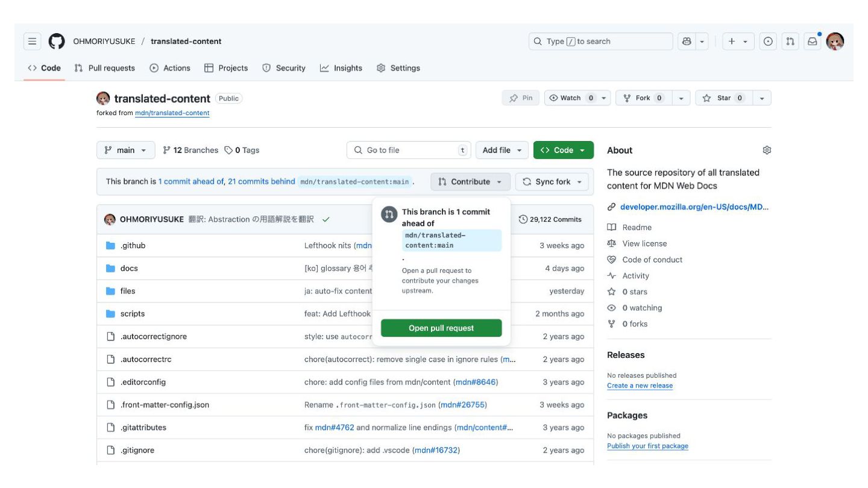Click the About section gear icon
Screen dimensions: 868x488
point(767,150)
